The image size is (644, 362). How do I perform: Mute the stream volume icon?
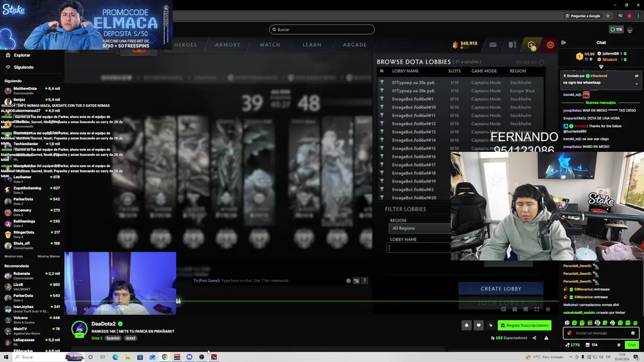(86, 309)
